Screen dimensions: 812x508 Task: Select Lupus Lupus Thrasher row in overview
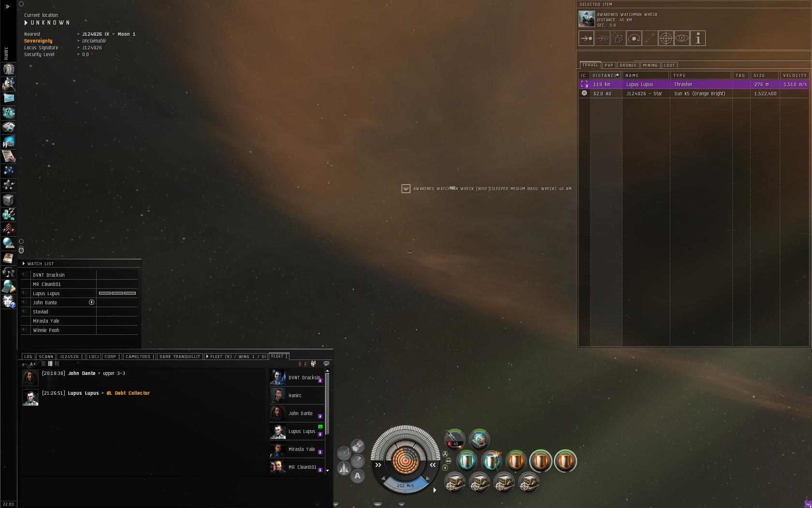(x=694, y=85)
